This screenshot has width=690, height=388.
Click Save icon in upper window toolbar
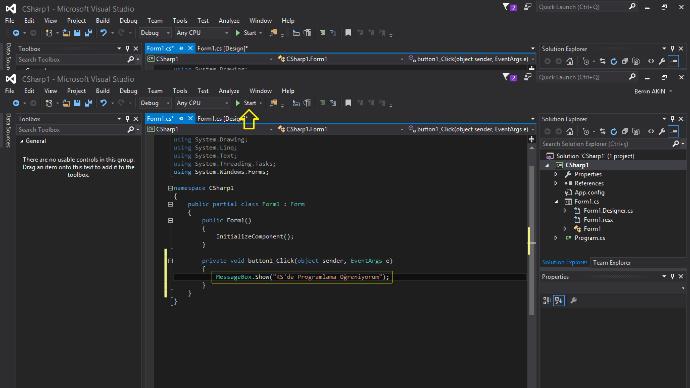pos(77,33)
